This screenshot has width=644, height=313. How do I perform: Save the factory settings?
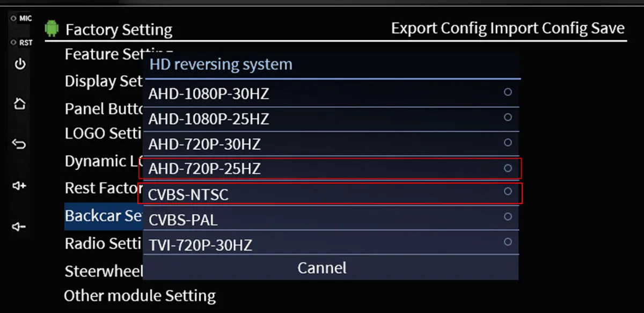pos(609,28)
